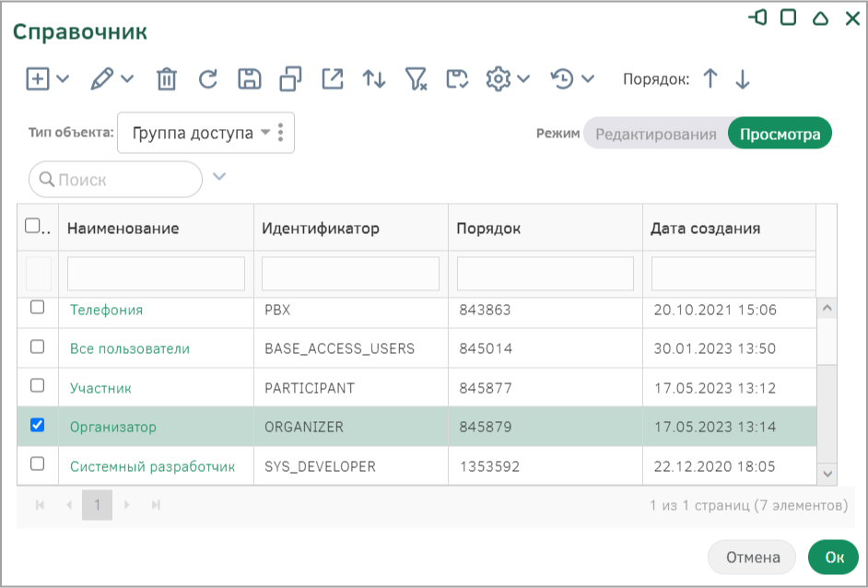Expand the edit pencil dropdown arrow

tap(127, 78)
